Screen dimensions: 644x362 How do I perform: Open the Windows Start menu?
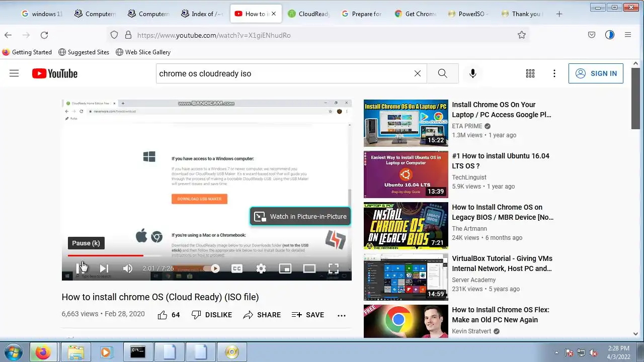pos(13,352)
